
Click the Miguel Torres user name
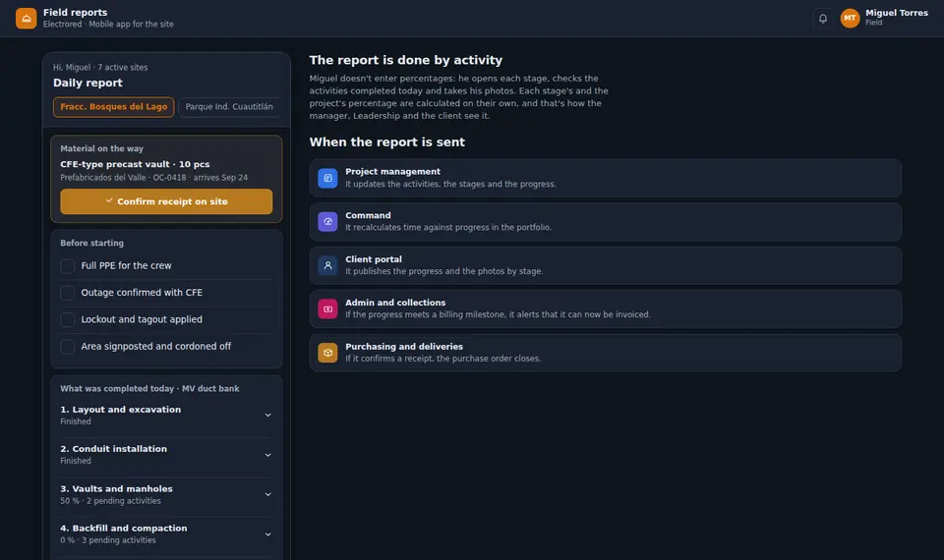(x=897, y=13)
